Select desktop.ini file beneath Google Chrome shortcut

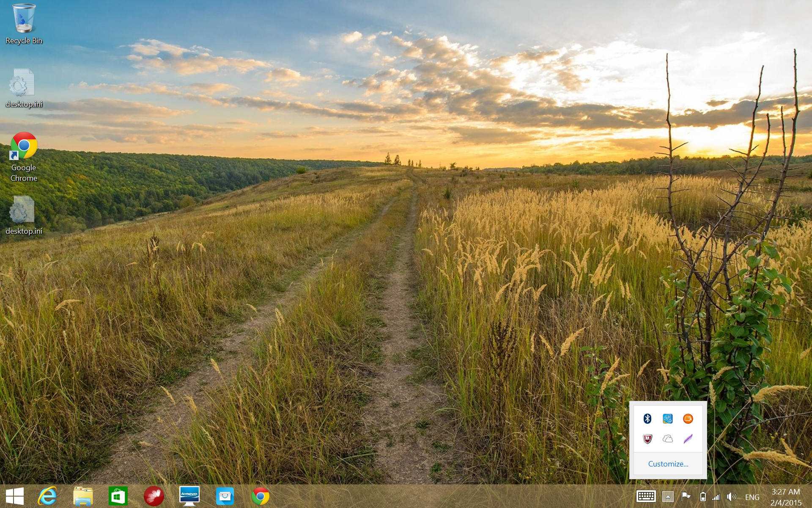pyautogui.click(x=24, y=215)
